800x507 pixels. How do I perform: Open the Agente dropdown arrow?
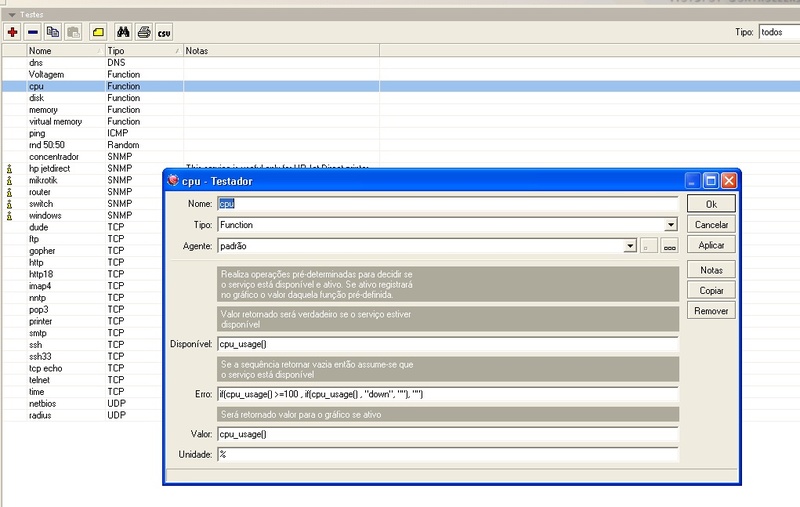click(x=630, y=246)
